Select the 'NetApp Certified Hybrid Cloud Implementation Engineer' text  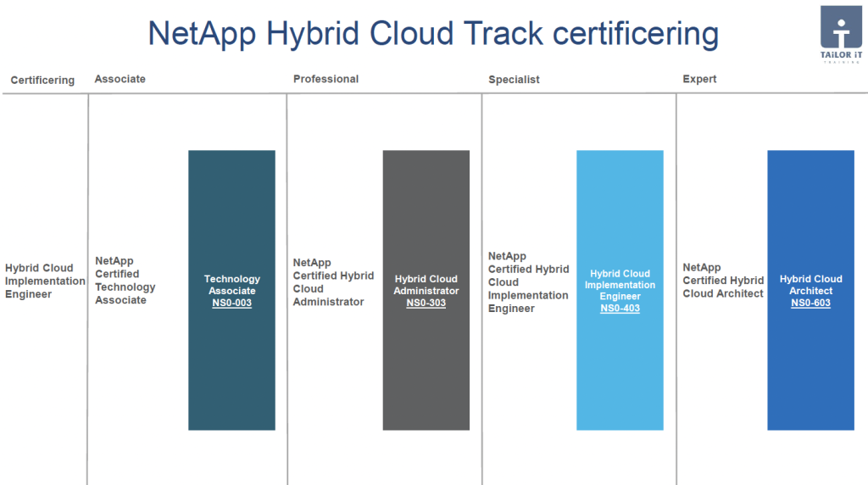click(528, 282)
